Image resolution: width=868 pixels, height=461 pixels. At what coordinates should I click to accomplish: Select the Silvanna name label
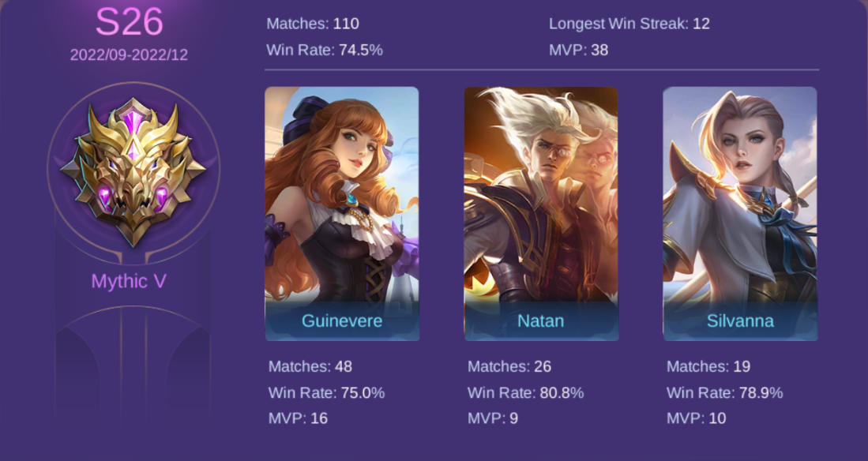click(x=740, y=320)
